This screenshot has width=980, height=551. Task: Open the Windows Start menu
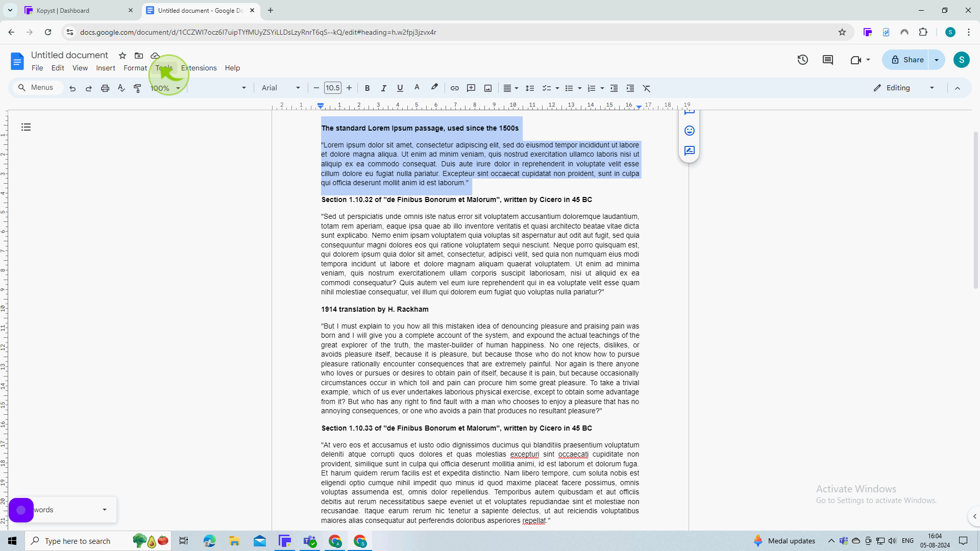point(12,541)
